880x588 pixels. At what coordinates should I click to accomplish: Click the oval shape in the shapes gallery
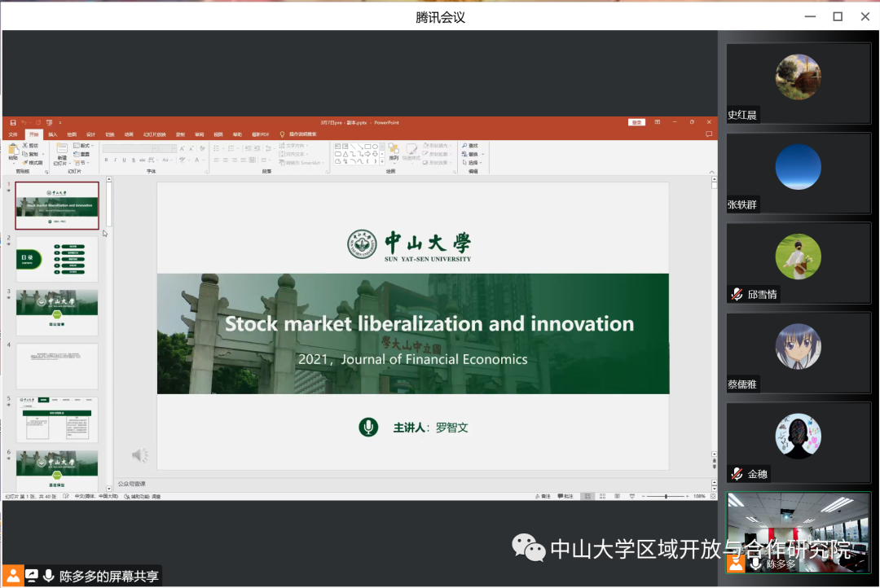(375, 147)
